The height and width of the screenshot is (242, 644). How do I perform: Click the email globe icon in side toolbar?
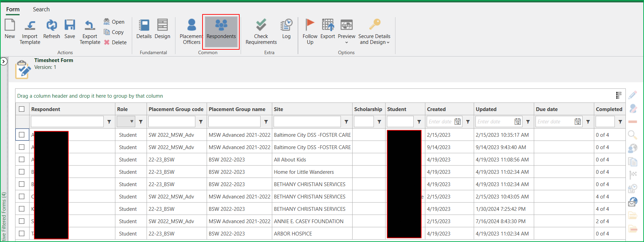pyautogui.click(x=633, y=202)
